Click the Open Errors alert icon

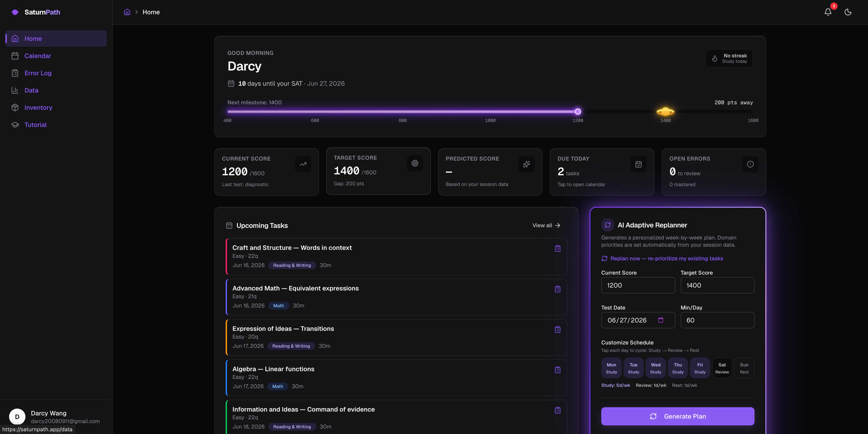coord(750,164)
